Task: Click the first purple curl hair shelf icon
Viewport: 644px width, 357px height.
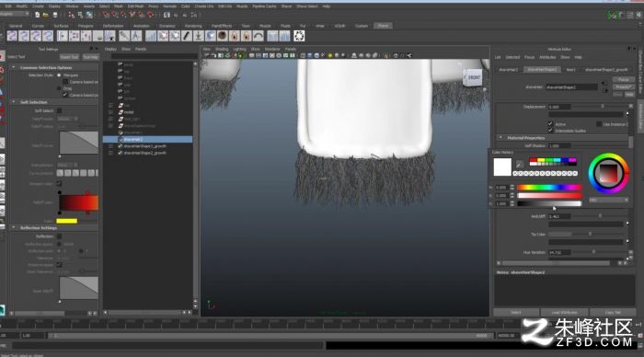Action: coord(12,36)
